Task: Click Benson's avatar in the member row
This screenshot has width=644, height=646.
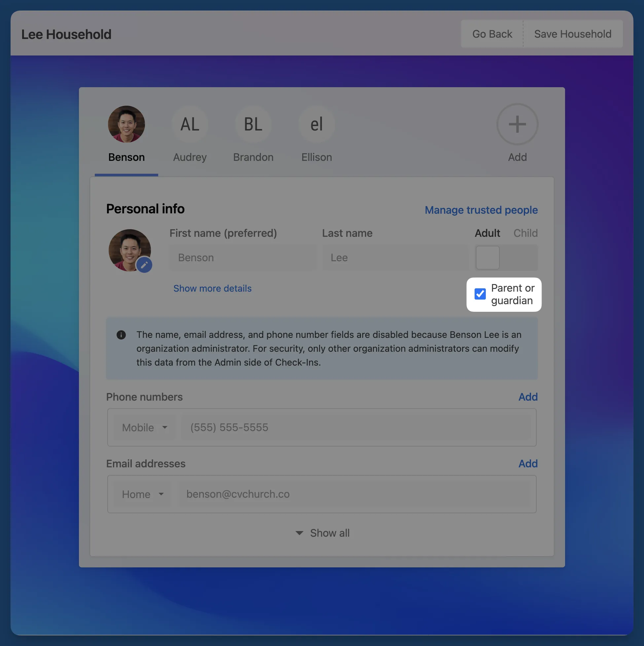Action: (x=126, y=125)
